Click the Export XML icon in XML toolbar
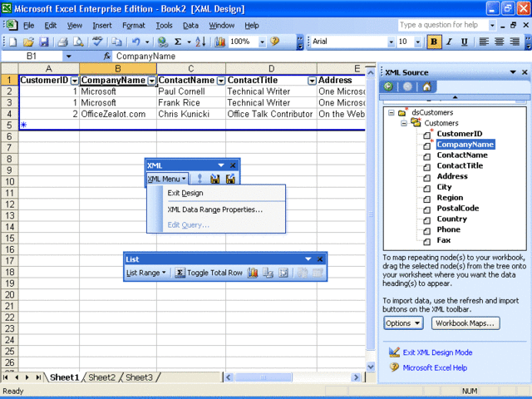The image size is (532, 399). point(230,179)
